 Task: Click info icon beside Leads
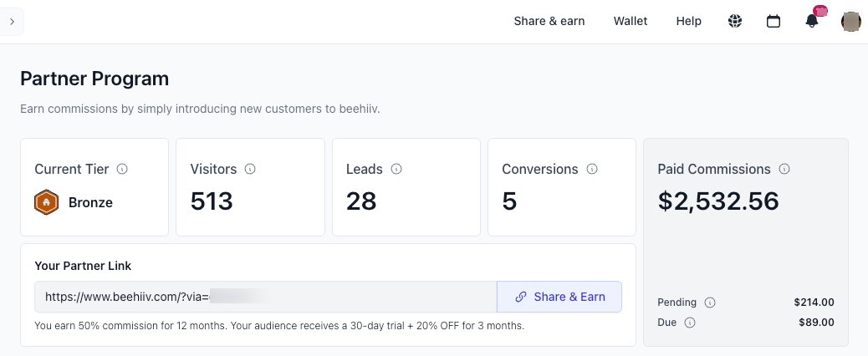click(396, 169)
